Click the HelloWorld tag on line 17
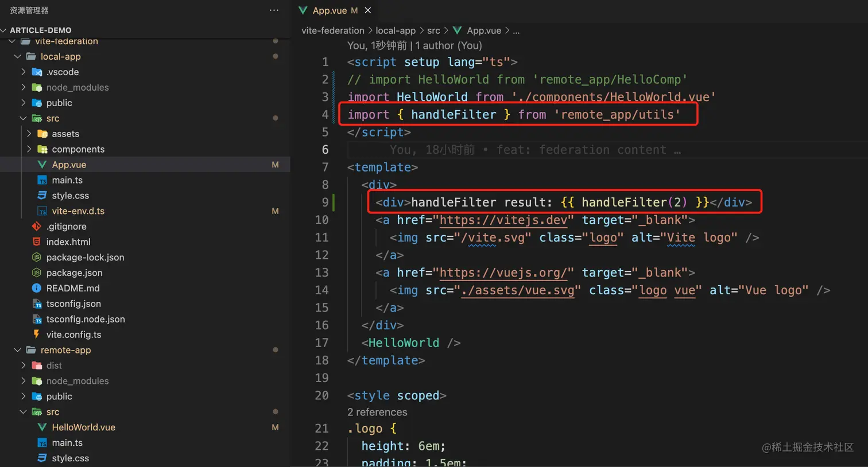 pos(404,343)
